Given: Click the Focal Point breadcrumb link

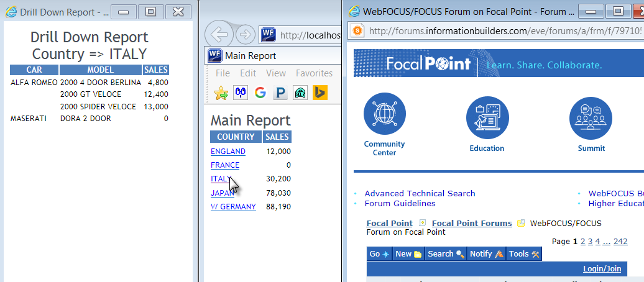Looking at the screenshot, I should tap(389, 223).
